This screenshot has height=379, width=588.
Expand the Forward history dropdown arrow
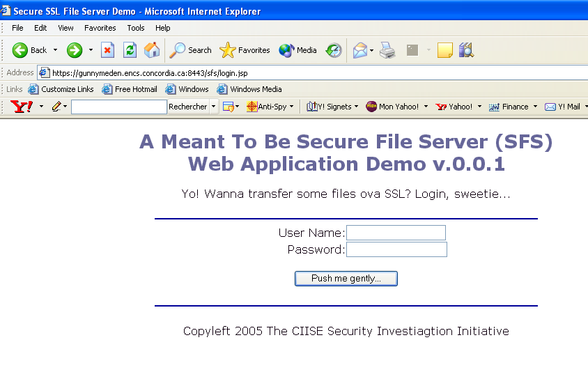(x=91, y=50)
